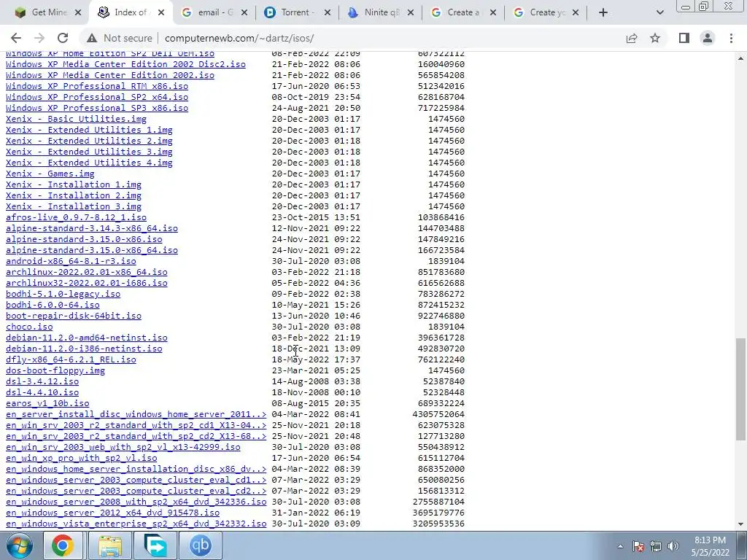
Task: Click the Action Center flag icon
Action: point(638,546)
